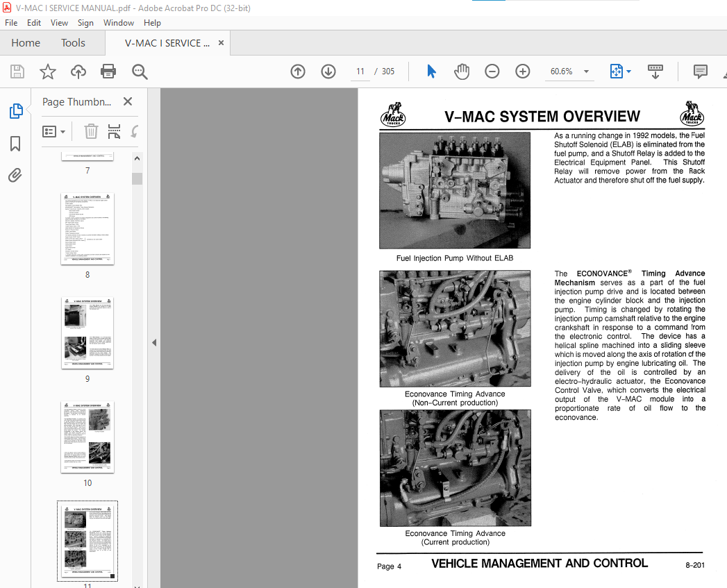This screenshot has width=727, height=588.
Task: Open the zoom level dropdown
Action: 586,72
